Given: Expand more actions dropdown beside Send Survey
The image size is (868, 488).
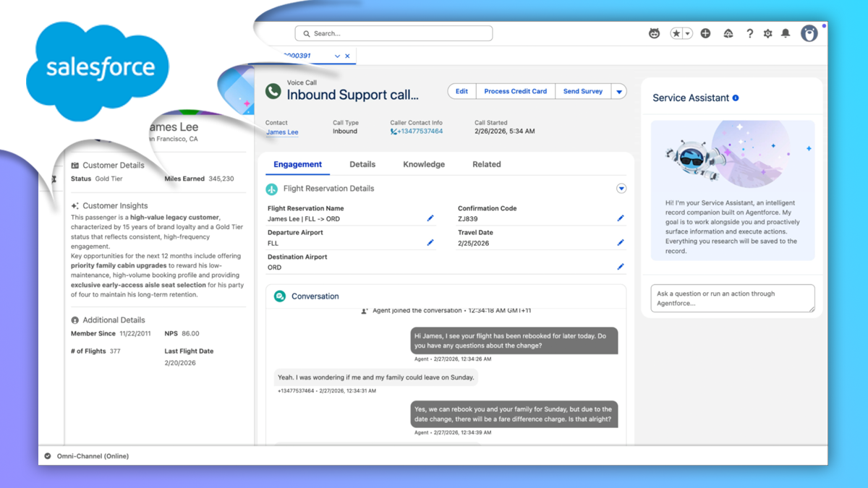Looking at the screenshot, I should coord(618,92).
